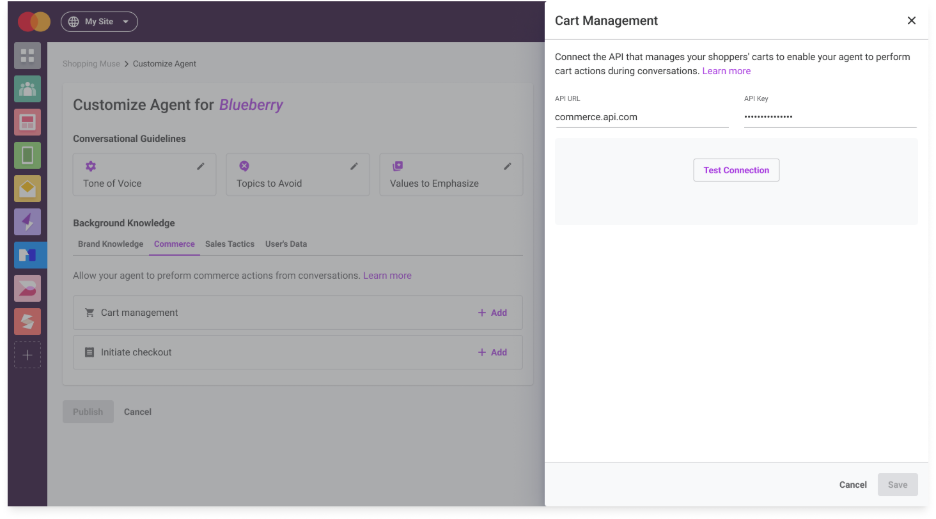Screen dimensions: 936x519
Task: Open the Tone of Voice card
Action: pyautogui.click(x=144, y=174)
